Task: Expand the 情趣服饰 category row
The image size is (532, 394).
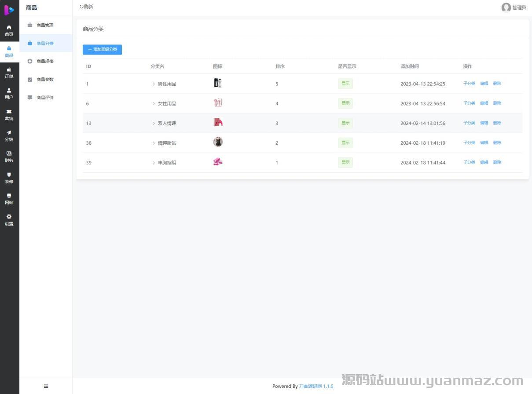Action: pyautogui.click(x=154, y=143)
